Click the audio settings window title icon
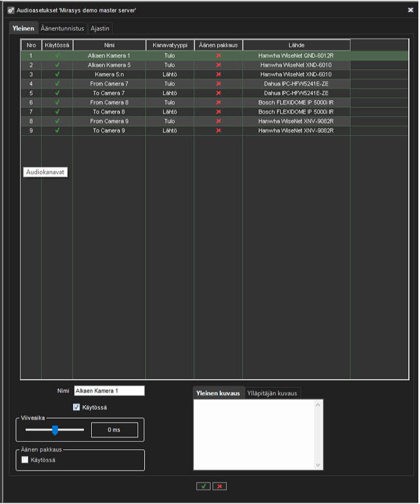This screenshot has height=504, width=420. pyautogui.click(x=11, y=10)
